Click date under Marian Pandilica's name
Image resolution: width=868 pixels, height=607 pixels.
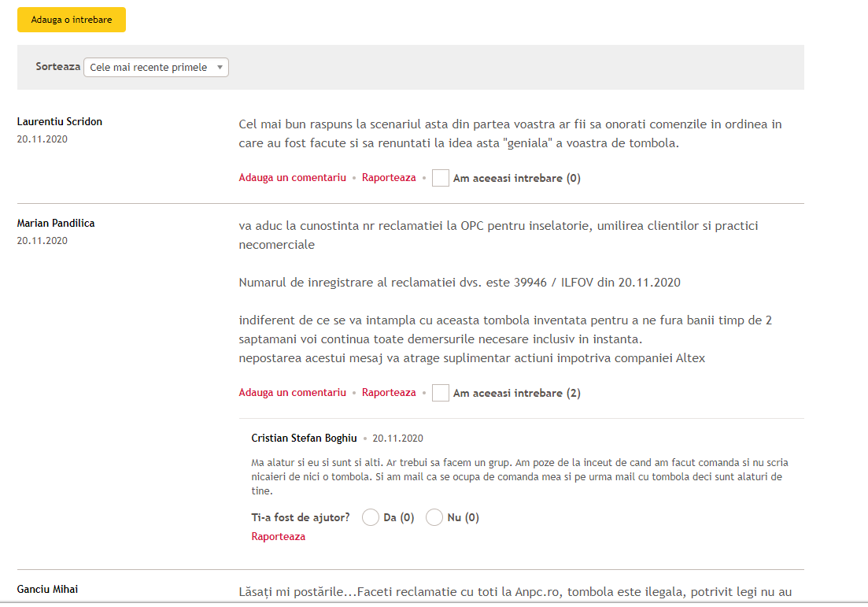coord(42,240)
